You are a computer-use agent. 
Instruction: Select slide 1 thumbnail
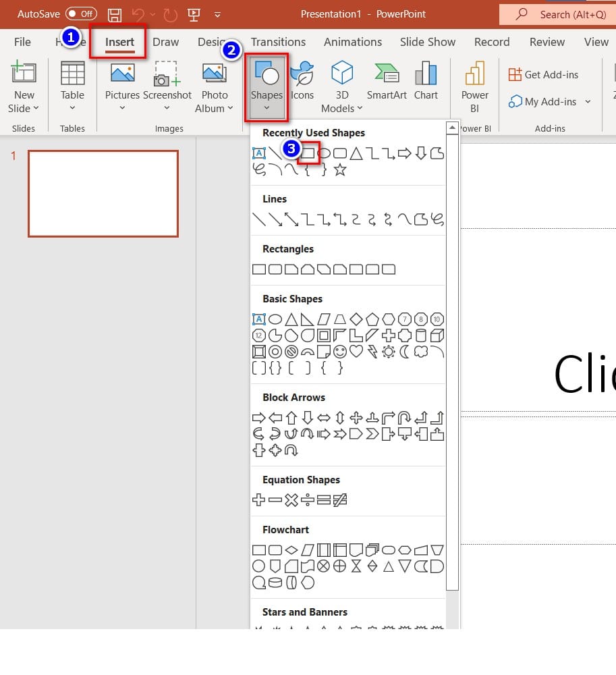tap(103, 194)
